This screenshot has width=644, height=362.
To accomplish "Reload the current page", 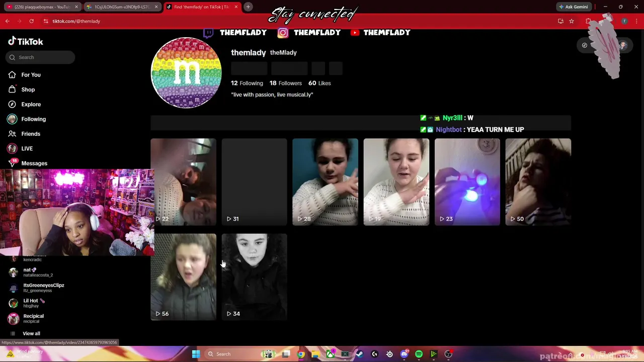I will tap(31, 21).
